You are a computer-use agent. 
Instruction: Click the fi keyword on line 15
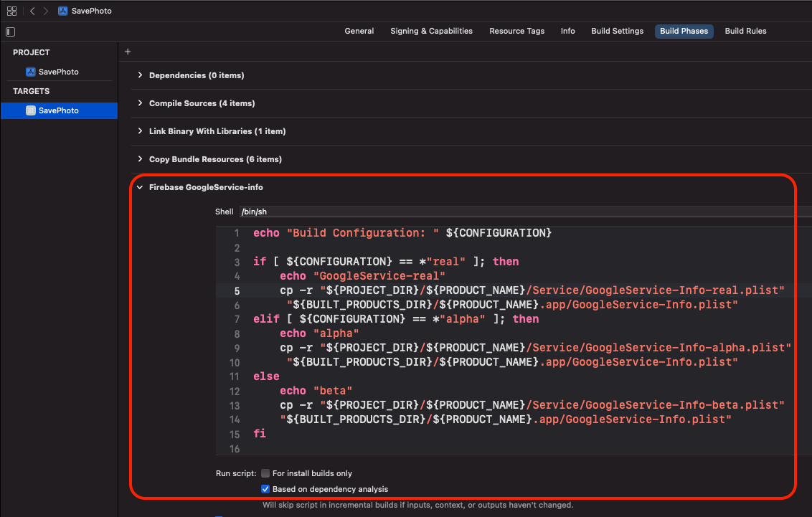coord(260,433)
